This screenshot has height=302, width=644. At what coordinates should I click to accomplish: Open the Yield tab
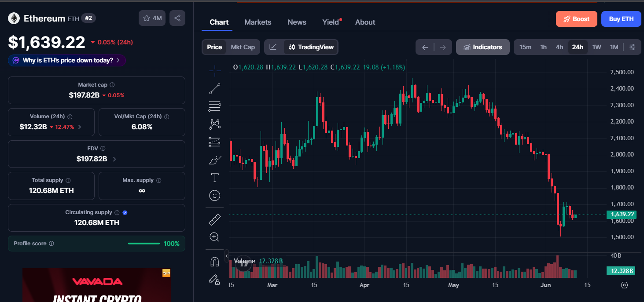pos(331,22)
